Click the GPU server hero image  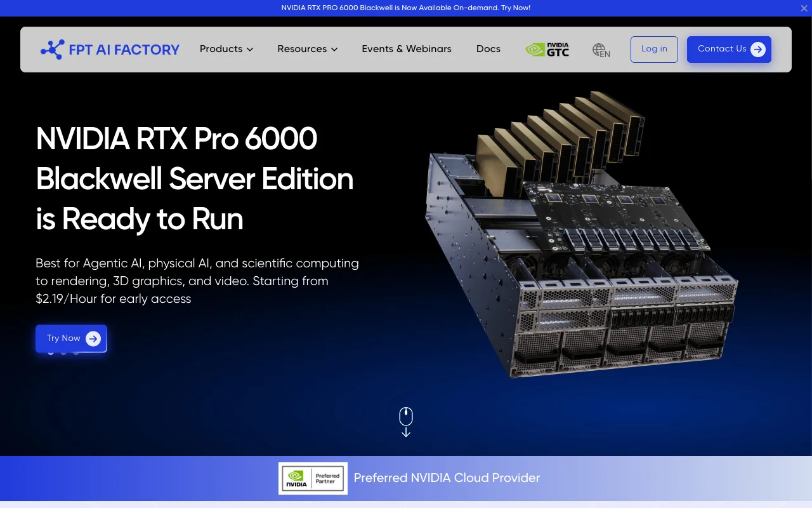tap(580, 235)
